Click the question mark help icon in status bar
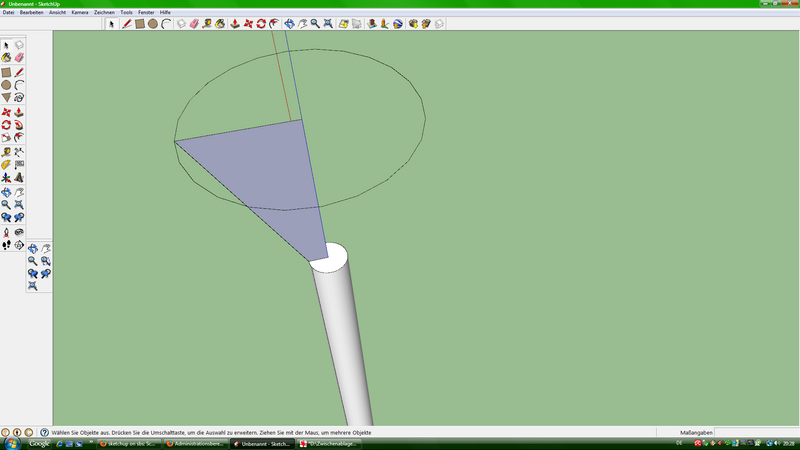 pyautogui.click(x=44, y=433)
